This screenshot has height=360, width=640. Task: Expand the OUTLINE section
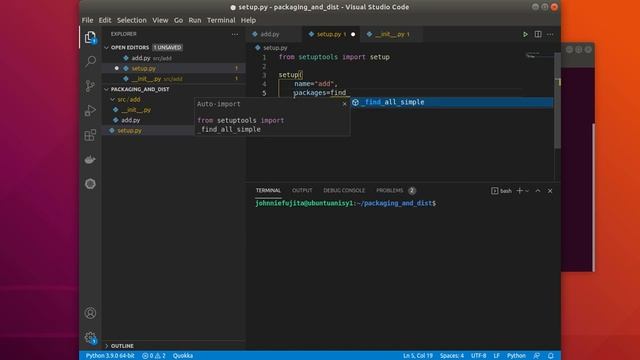[x=173, y=346]
